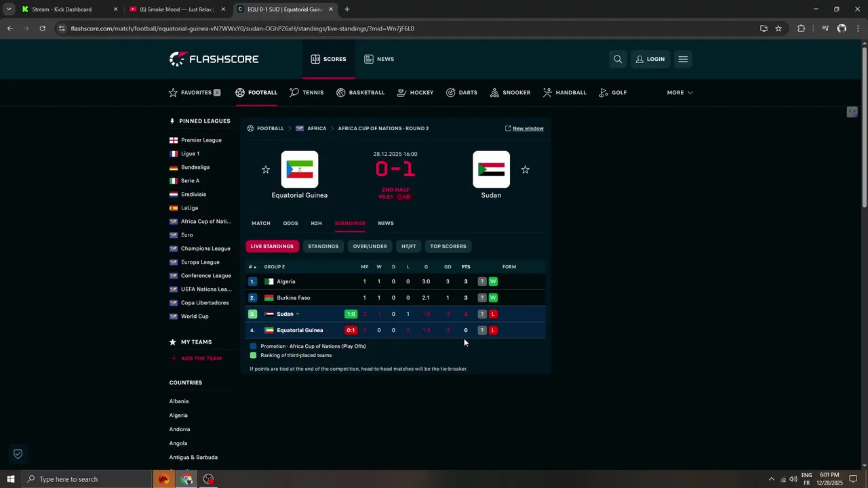Switch to the Match tab
This screenshot has width=868, height=488.
pos(261,223)
